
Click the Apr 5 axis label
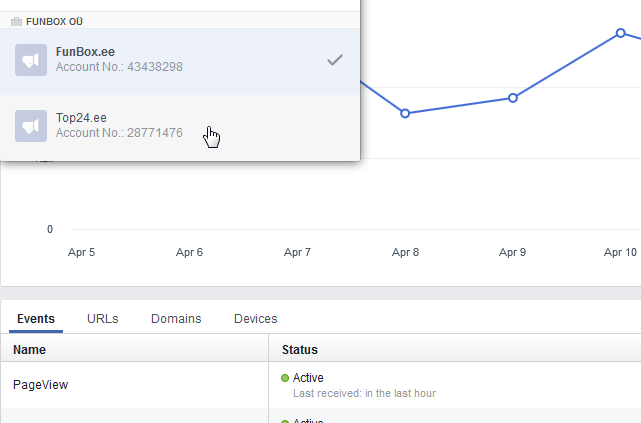pyautogui.click(x=82, y=253)
